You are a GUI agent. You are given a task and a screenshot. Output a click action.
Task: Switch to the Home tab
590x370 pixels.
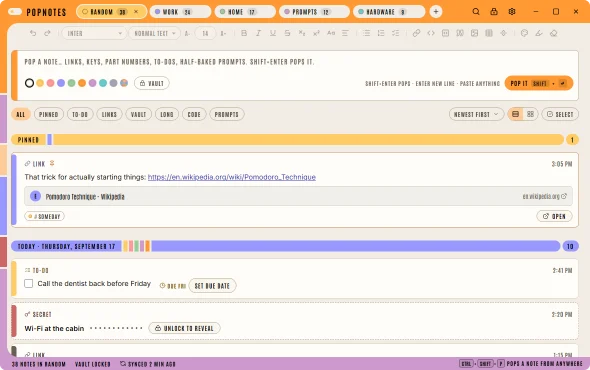pos(245,12)
